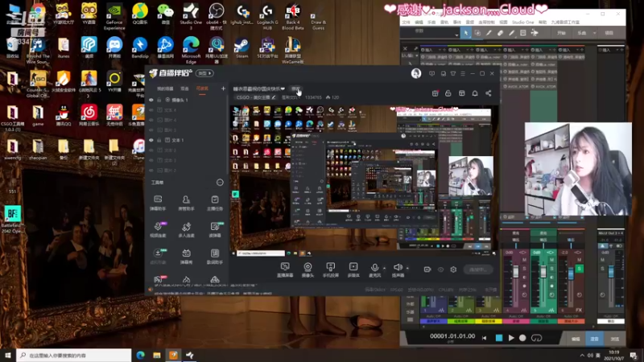The image size is (644, 362).
Task: Click the speaker icon in bottom toolbar
Action: (x=397, y=268)
